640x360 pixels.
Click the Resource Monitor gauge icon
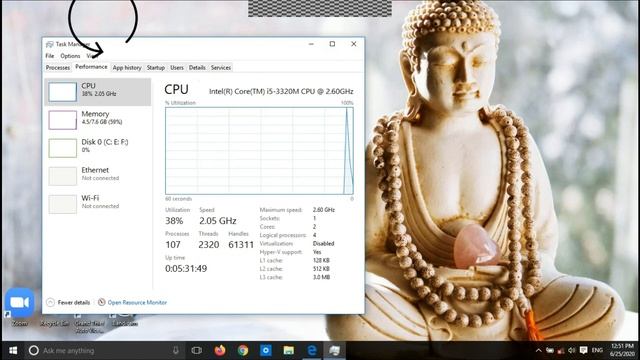point(102,302)
